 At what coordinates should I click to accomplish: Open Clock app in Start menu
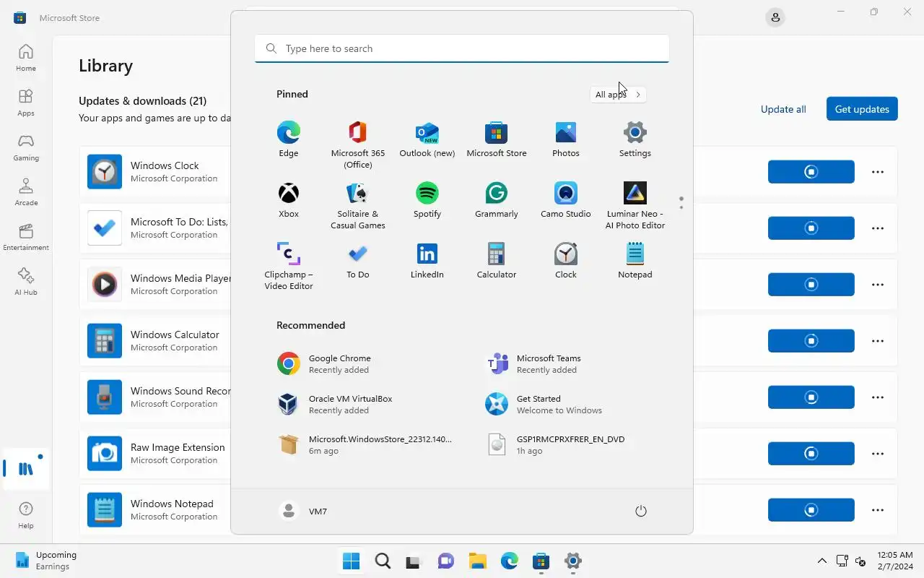(566, 261)
